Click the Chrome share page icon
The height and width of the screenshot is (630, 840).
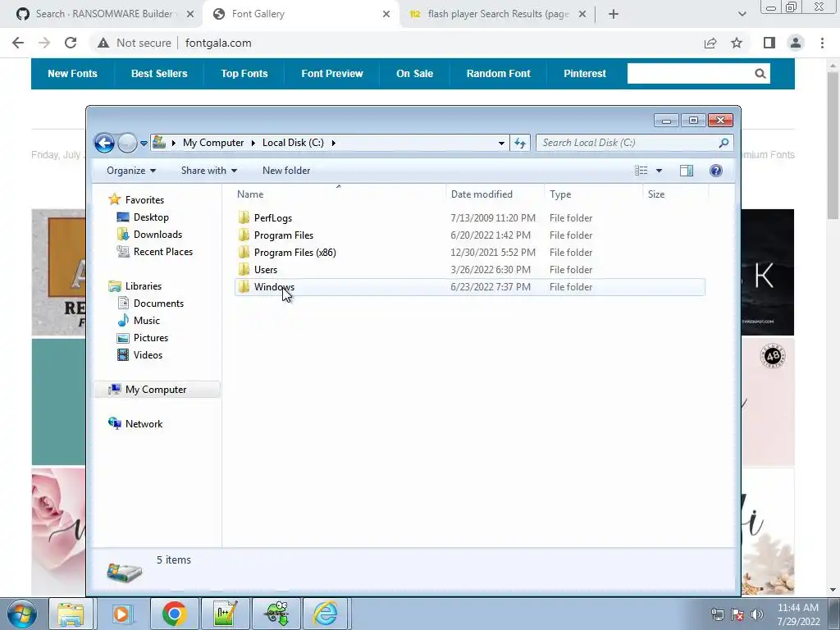coord(710,43)
